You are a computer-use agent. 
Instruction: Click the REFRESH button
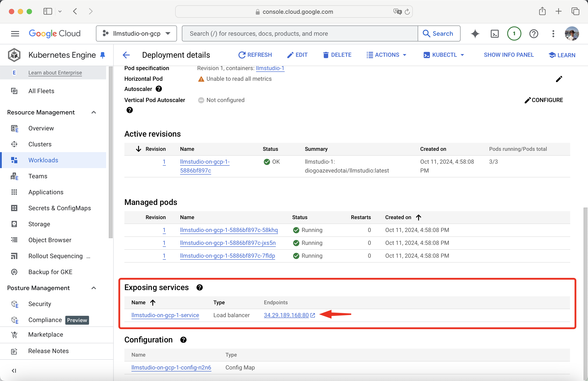click(x=255, y=55)
